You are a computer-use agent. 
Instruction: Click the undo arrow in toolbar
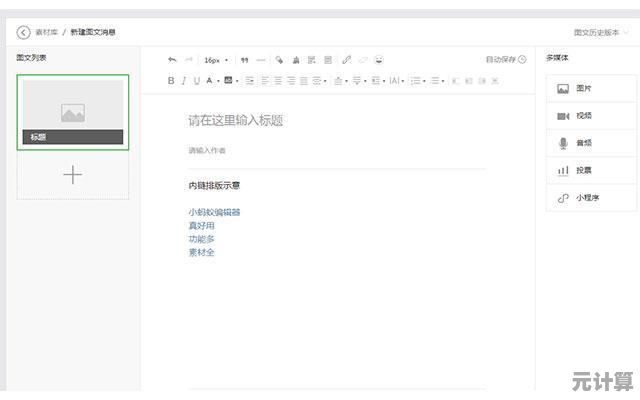172,60
